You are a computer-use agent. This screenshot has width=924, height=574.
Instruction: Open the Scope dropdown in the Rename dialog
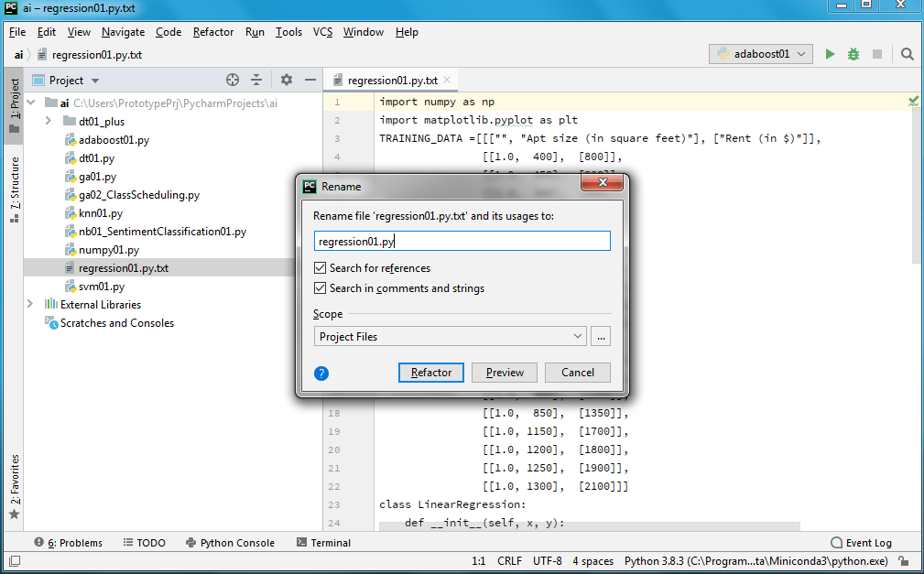[578, 336]
